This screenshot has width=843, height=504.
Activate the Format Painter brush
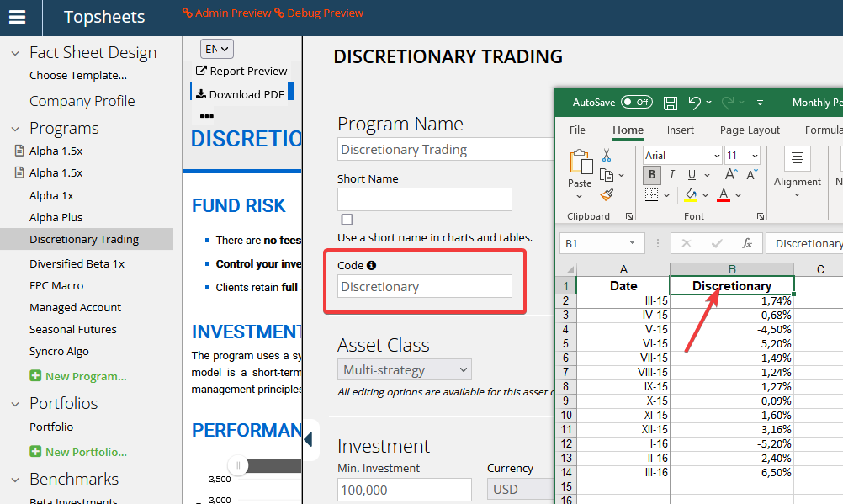607,194
